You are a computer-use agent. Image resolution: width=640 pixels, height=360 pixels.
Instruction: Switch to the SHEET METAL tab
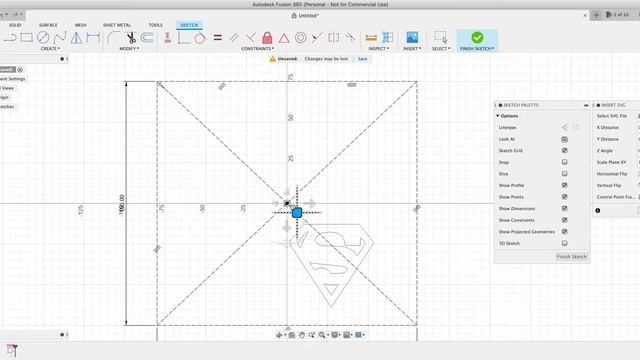(x=117, y=25)
